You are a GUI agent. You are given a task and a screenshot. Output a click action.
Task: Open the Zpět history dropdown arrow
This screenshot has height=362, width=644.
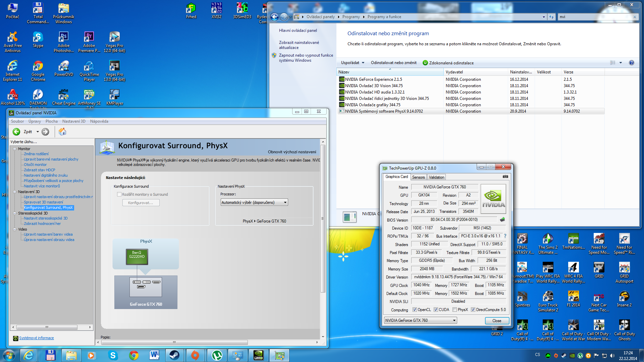coord(38,132)
